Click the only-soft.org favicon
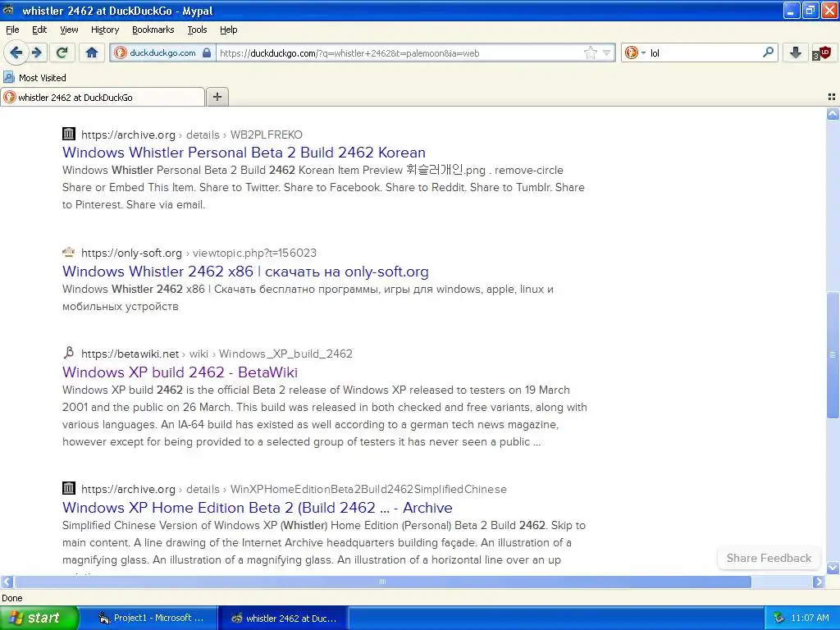Image resolution: width=840 pixels, height=630 pixels. [x=69, y=252]
